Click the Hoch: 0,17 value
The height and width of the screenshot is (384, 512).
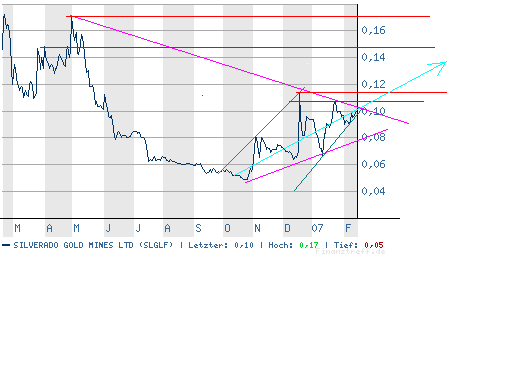(x=309, y=245)
